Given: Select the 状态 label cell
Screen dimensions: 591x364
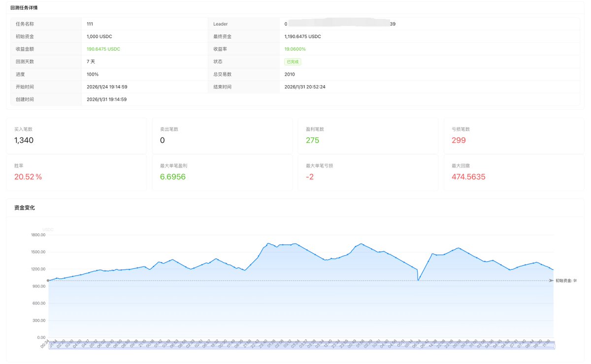Looking at the screenshot, I should (243, 62).
